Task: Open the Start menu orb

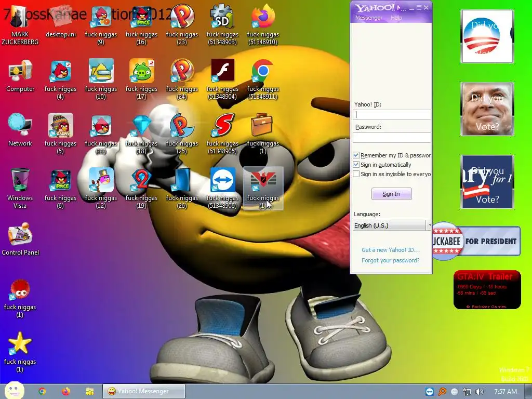Action: point(14,391)
